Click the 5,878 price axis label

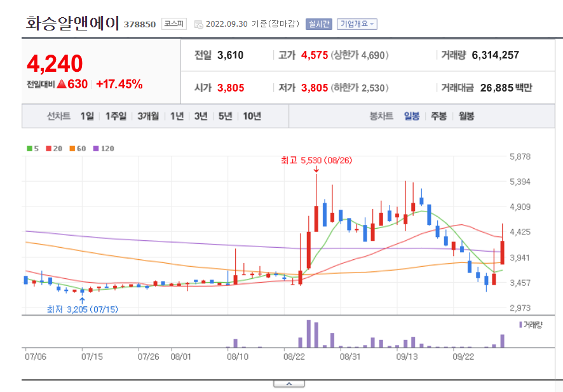520,156
